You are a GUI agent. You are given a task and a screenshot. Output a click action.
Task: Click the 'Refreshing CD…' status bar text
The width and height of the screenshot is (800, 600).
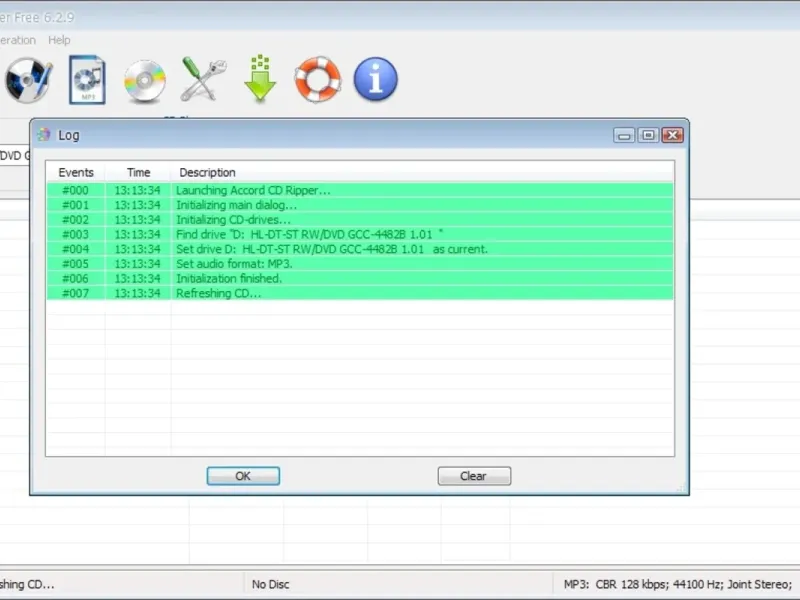[27, 584]
